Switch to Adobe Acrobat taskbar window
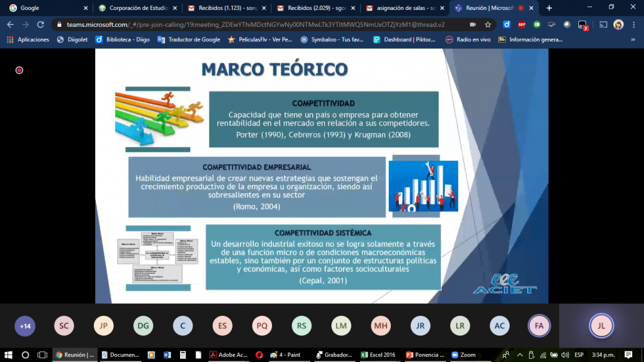This screenshot has width=644, height=362. [228, 355]
